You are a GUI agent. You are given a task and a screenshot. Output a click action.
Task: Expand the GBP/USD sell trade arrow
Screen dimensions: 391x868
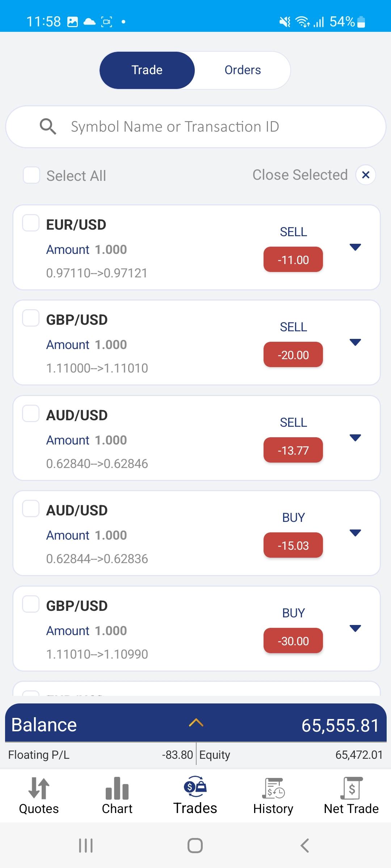[x=356, y=342]
